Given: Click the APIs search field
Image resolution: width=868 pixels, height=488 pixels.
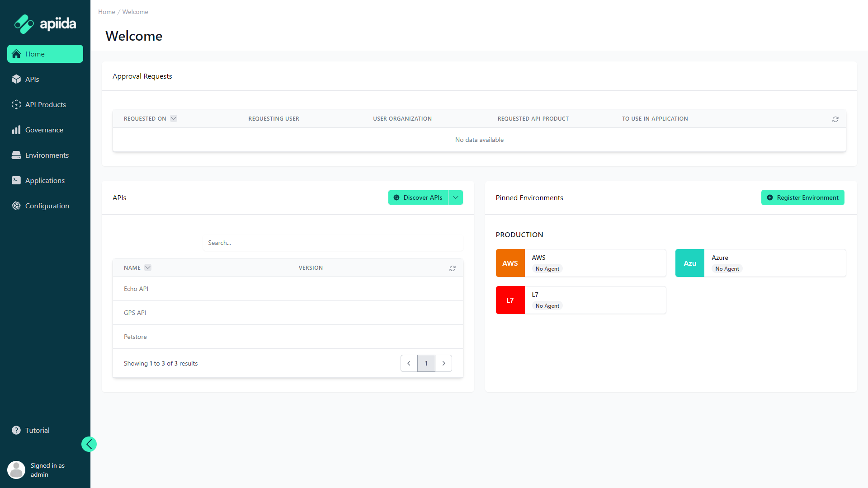Looking at the screenshot, I should (333, 243).
